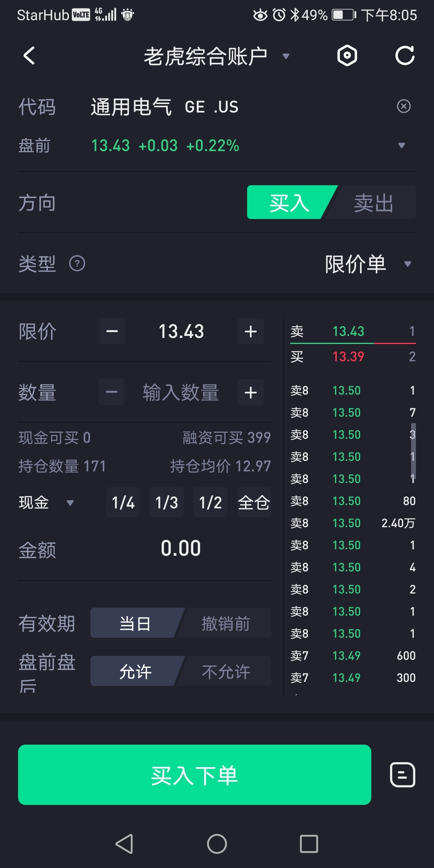Select the 卖8 row with volume 7
This screenshot has height=868, width=434.
353,413
